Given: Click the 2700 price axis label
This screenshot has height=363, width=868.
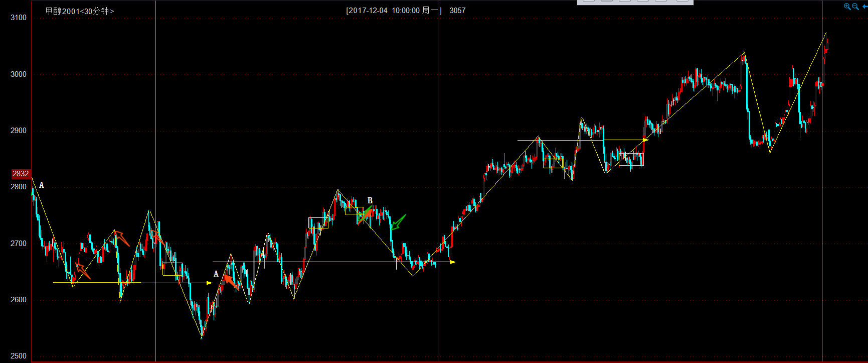Looking at the screenshot, I should click(19, 244).
